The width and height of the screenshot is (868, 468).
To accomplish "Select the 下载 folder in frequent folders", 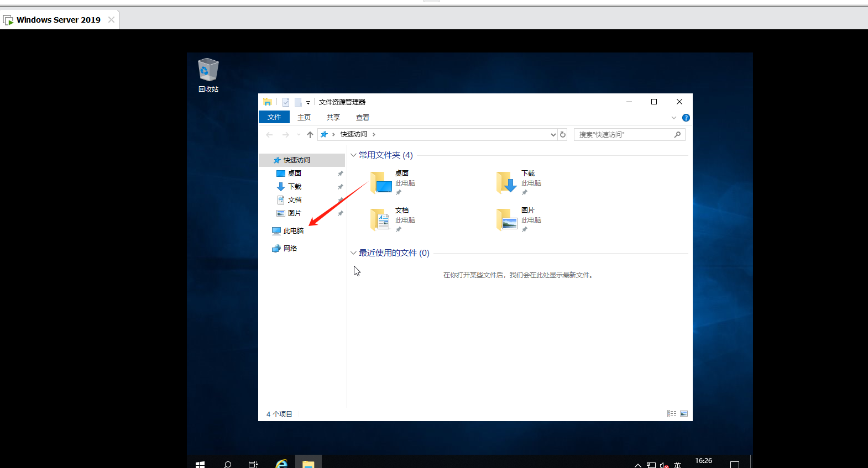I will tap(519, 183).
